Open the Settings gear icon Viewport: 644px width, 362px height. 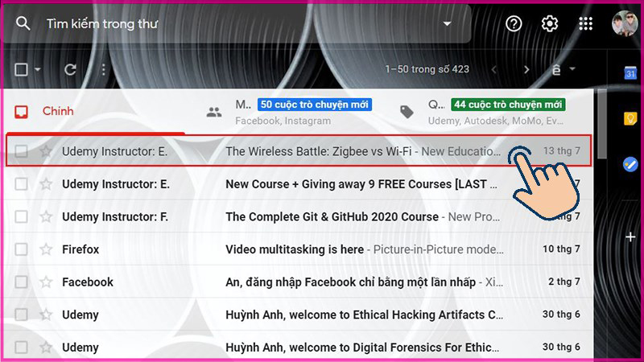[550, 23]
